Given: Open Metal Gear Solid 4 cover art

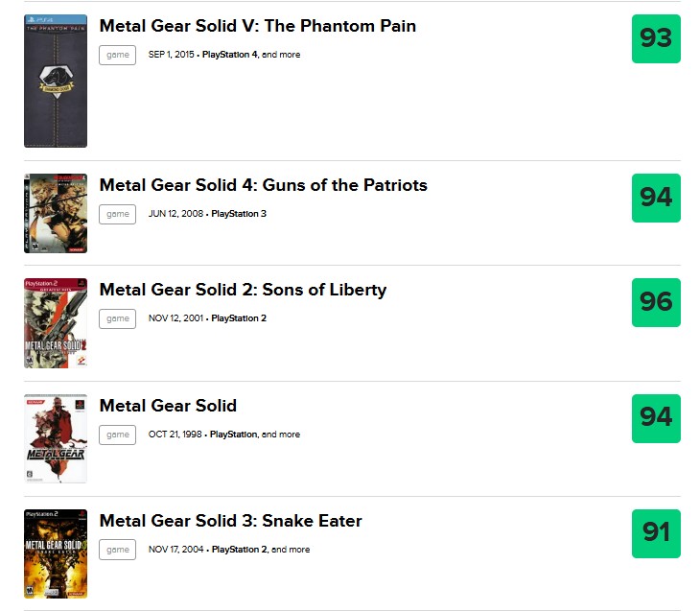Looking at the screenshot, I should coord(56,214).
